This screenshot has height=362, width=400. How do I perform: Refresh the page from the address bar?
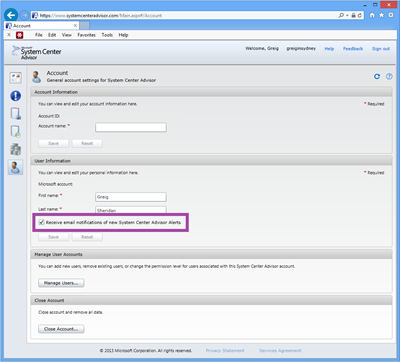[360, 15]
